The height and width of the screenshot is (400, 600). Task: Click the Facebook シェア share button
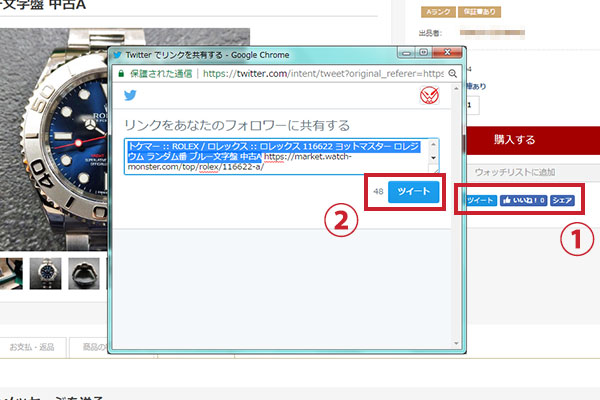[x=562, y=200]
